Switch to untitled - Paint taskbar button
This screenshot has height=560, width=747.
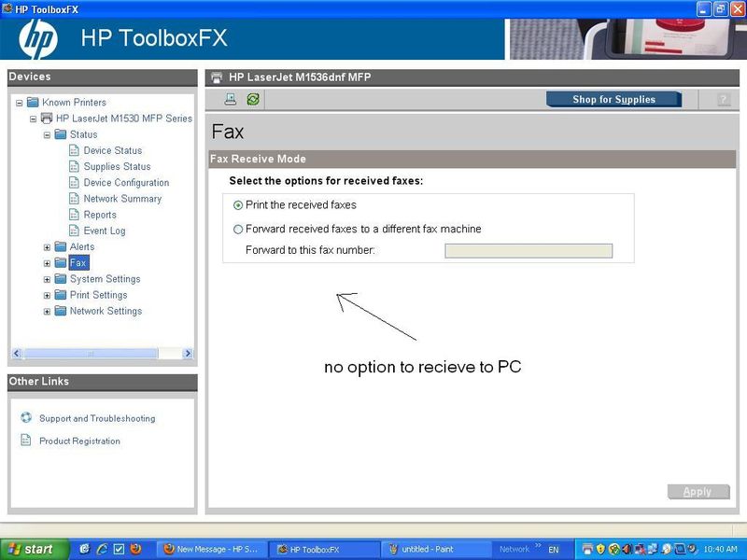(x=435, y=549)
